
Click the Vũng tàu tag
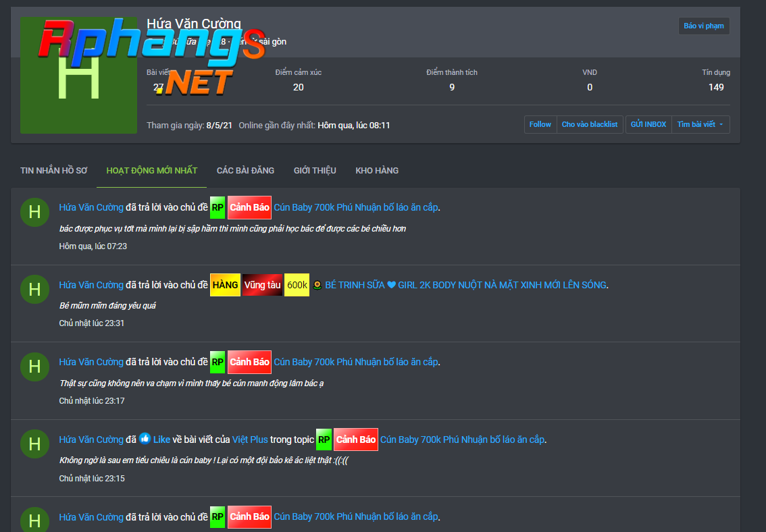[262, 285]
